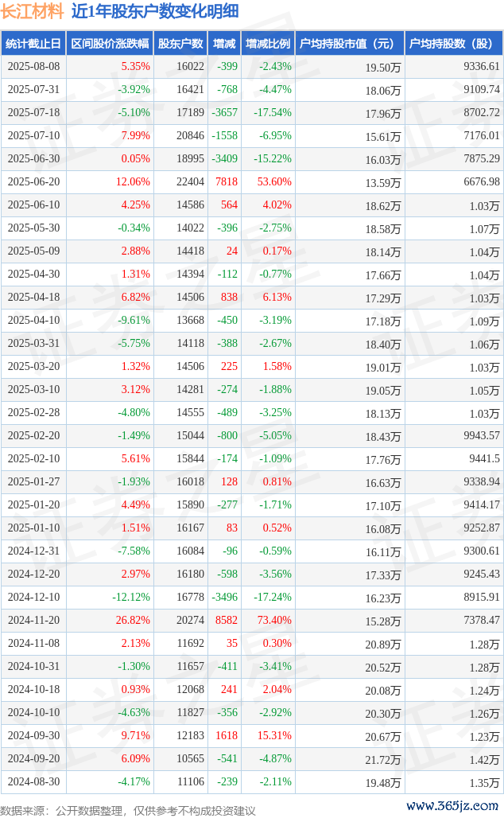This screenshot has height=818, width=504.
Task: Click the 近1年股东户数变化明细 heading
Action: click(155, 11)
